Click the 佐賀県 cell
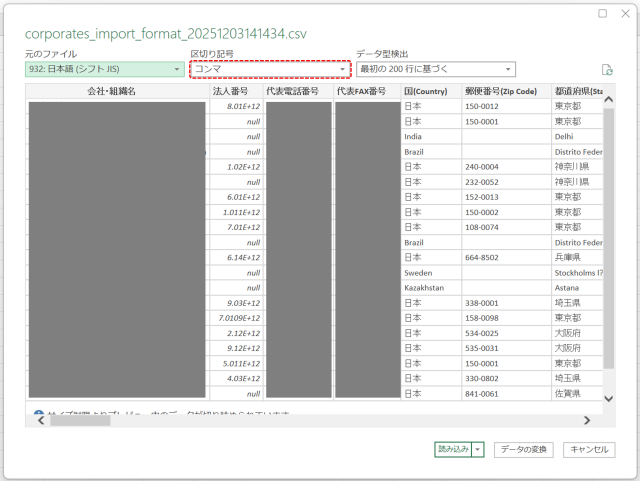 (577, 394)
